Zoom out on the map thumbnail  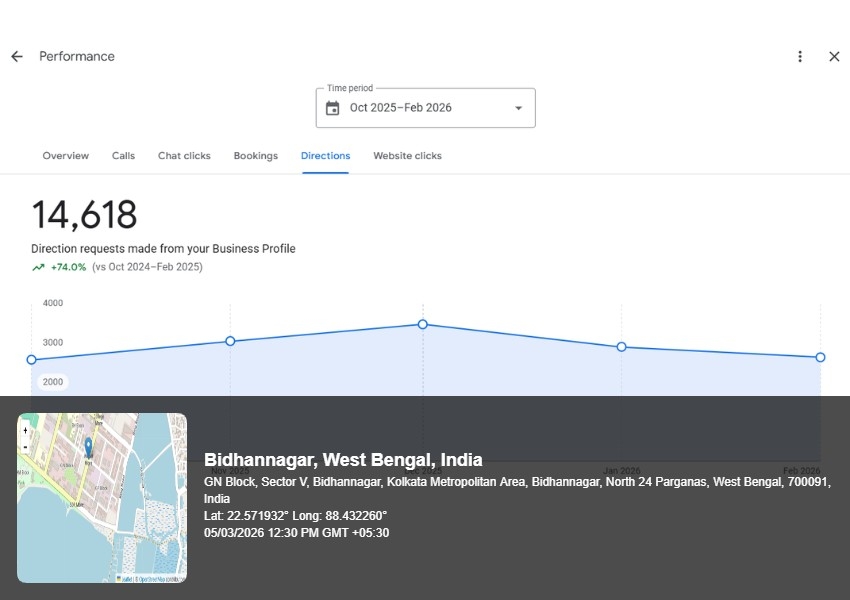pyautogui.click(x=25, y=446)
